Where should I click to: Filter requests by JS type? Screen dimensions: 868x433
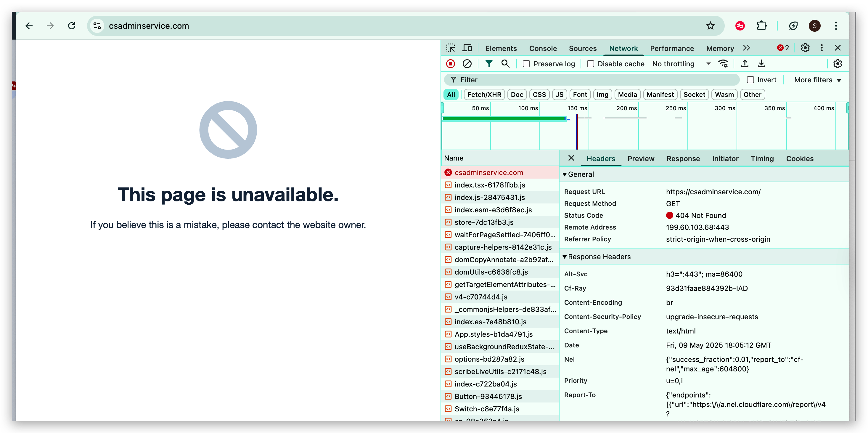[x=559, y=94]
